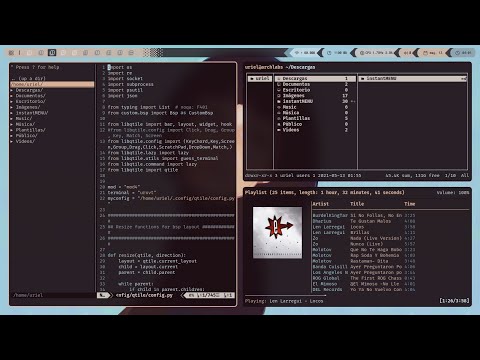Click the icon beside Descargas in ranger

tap(279, 79)
